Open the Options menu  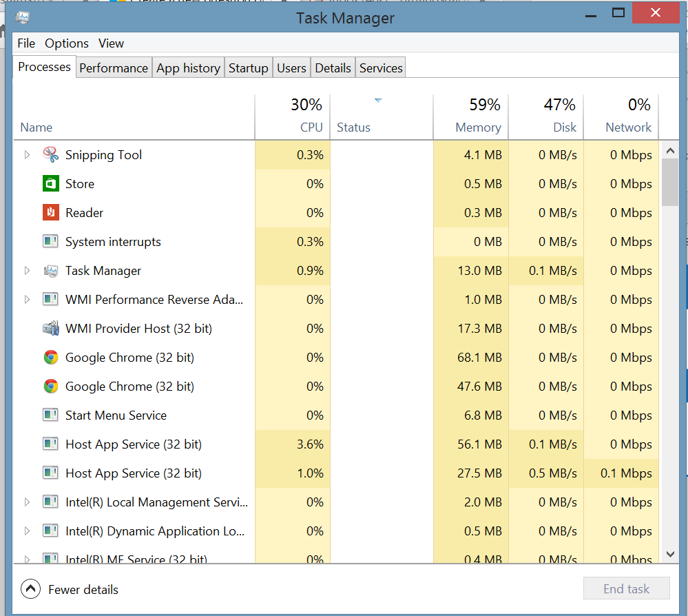pos(67,43)
